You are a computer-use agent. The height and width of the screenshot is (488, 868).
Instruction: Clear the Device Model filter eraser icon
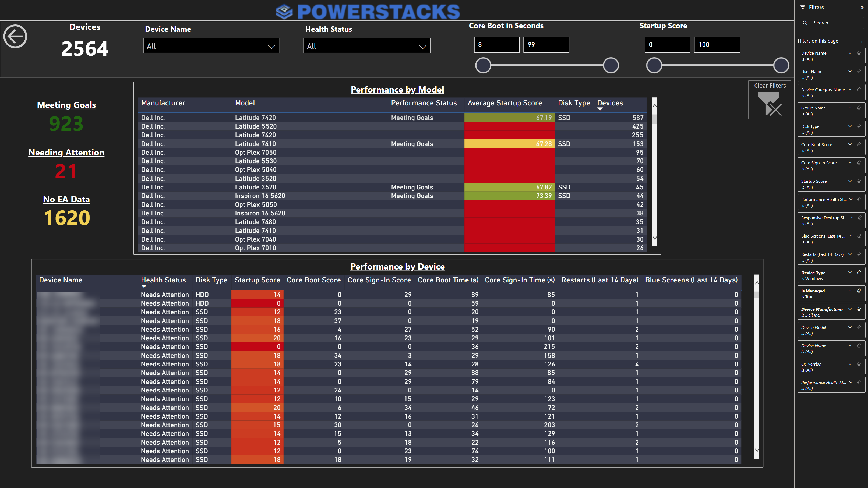[x=859, y=327]
